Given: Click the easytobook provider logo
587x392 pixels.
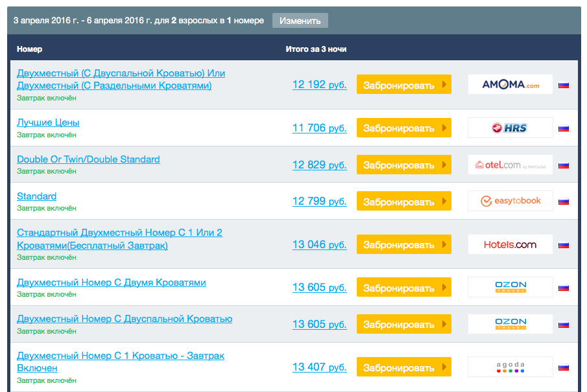Looking at the screenshot, I should click(510, 202).
